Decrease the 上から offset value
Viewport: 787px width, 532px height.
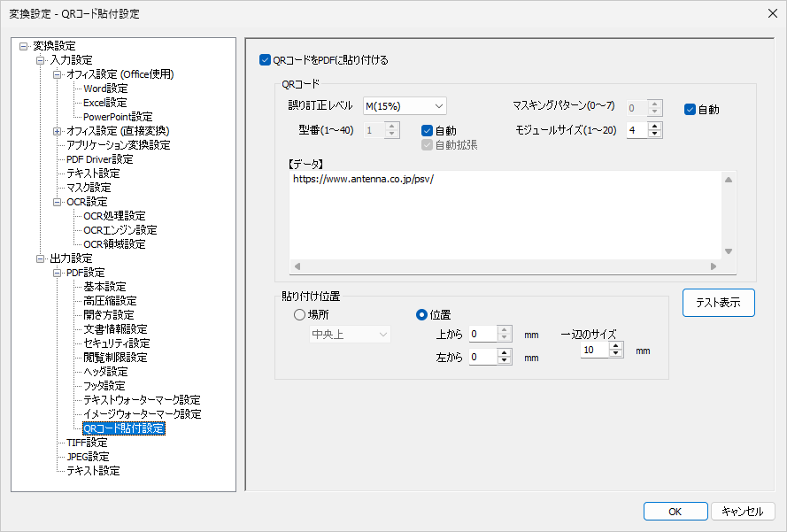tap(505, 338)
